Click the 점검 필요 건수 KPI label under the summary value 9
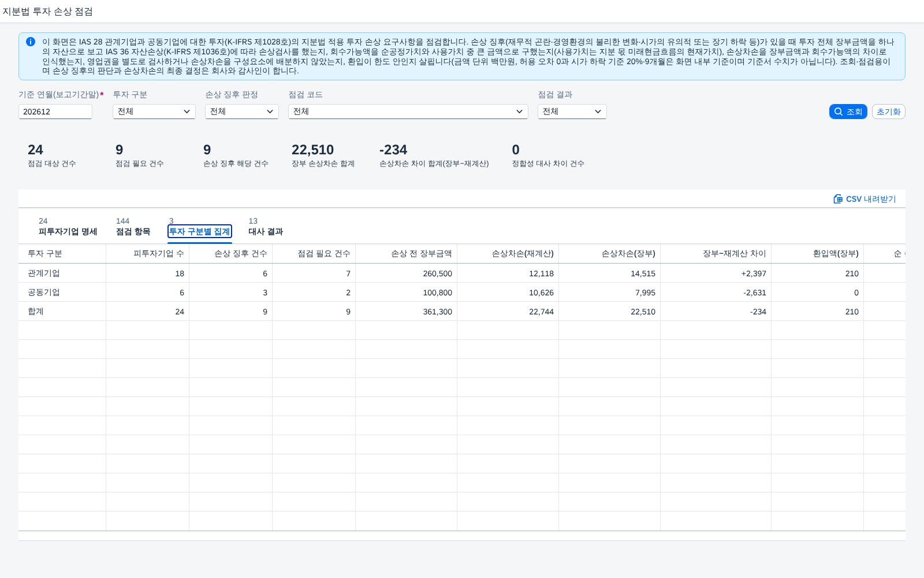Screen dimensions: 924x578 coord(140,164)
